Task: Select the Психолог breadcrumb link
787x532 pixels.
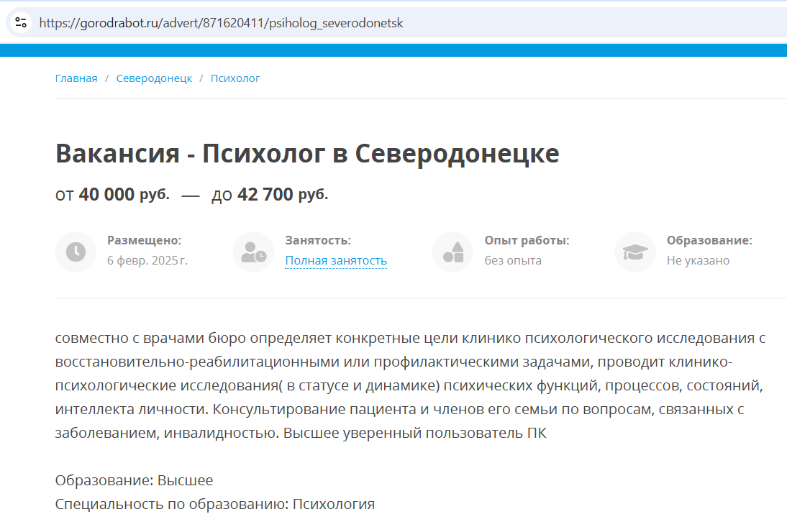Action: click(235, 78)
